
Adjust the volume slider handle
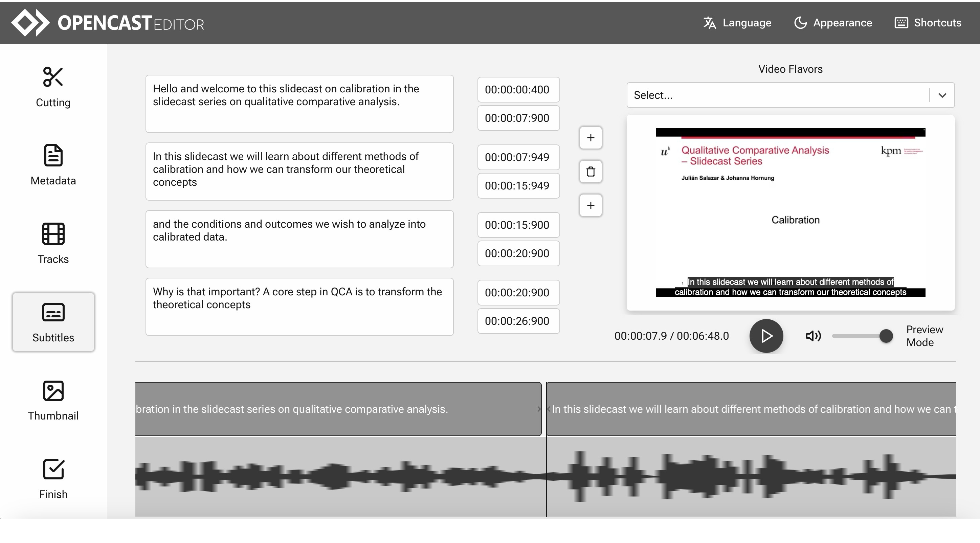(886, 336)
